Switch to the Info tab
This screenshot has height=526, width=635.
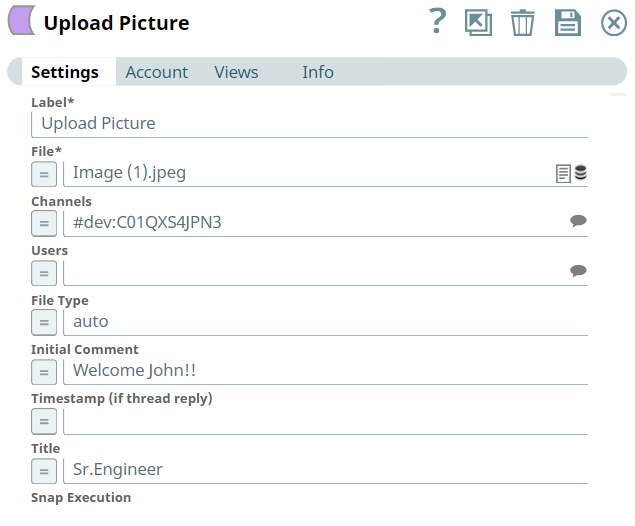[318, 72]
